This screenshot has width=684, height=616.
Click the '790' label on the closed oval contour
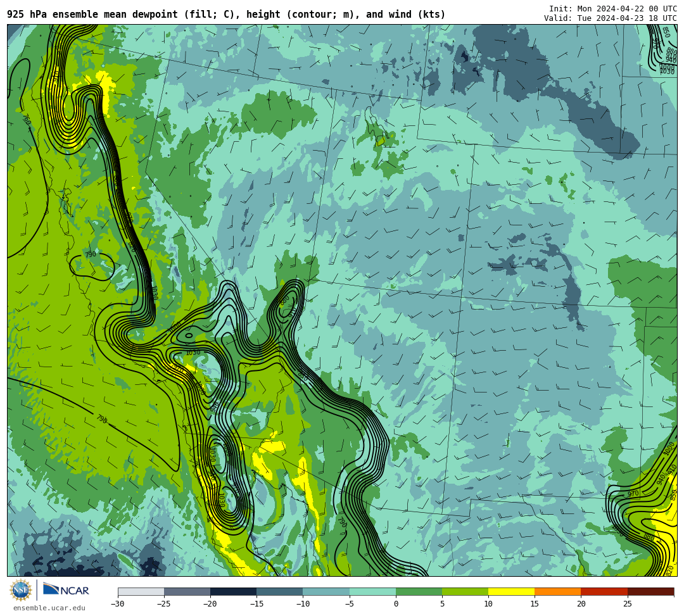(90, 254)
